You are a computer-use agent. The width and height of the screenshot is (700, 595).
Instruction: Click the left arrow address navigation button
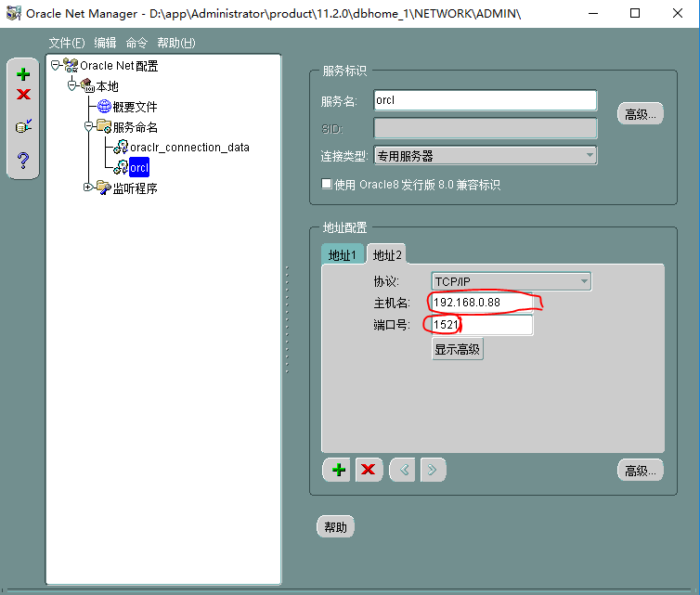point(403,470)
